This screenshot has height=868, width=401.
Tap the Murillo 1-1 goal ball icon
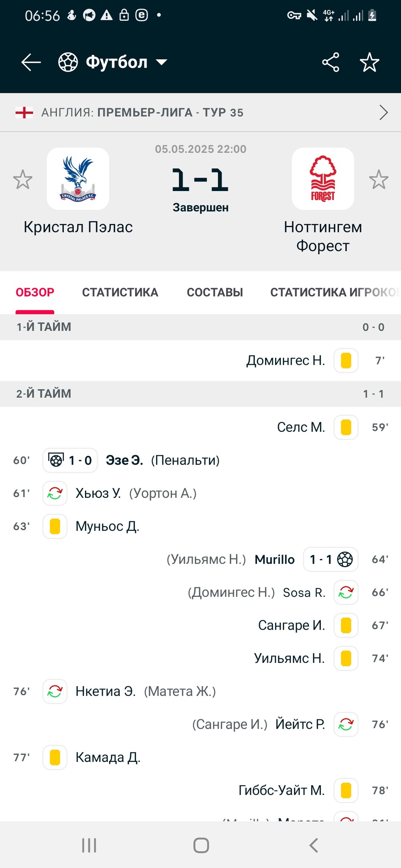coord(345,559)
